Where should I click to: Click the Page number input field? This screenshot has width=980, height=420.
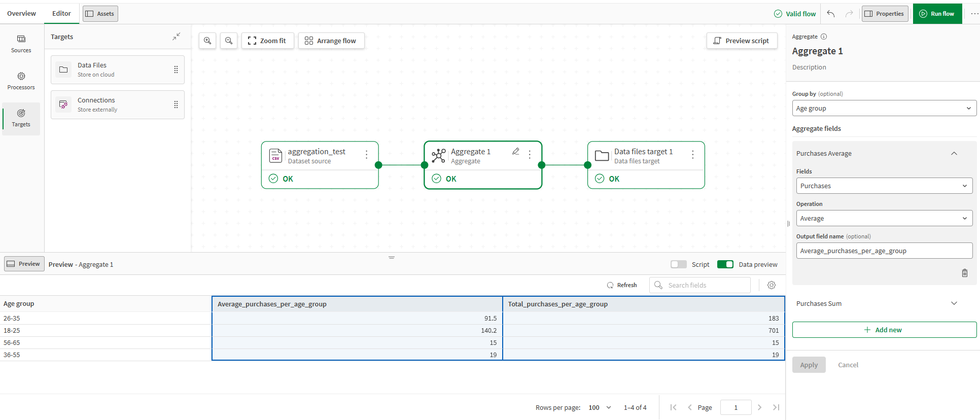coord(736,407)
